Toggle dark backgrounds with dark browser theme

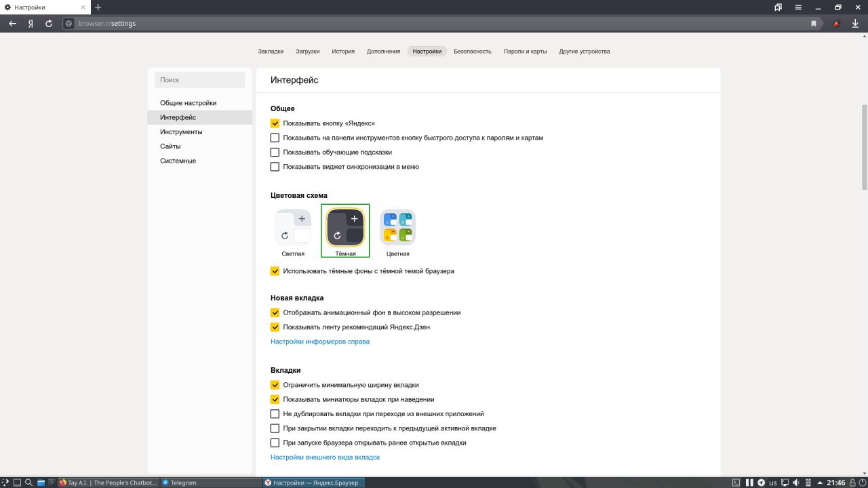coord(275,271)
